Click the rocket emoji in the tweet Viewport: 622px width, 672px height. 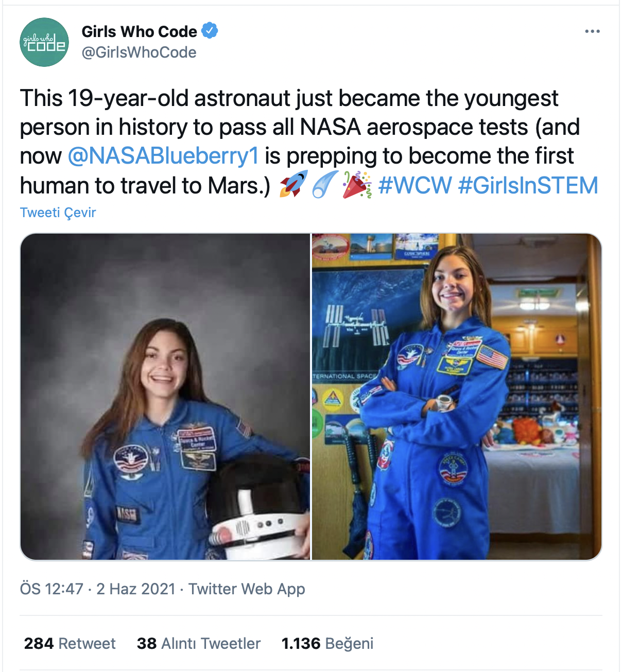pyautogui.click(x=293, y=184)
